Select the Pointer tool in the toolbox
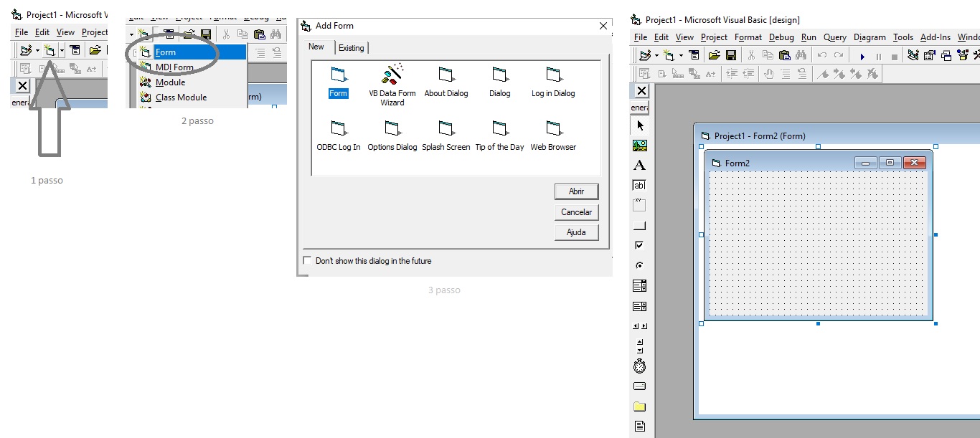This screenshot has height=438, width=980. (x=639, y=125)
